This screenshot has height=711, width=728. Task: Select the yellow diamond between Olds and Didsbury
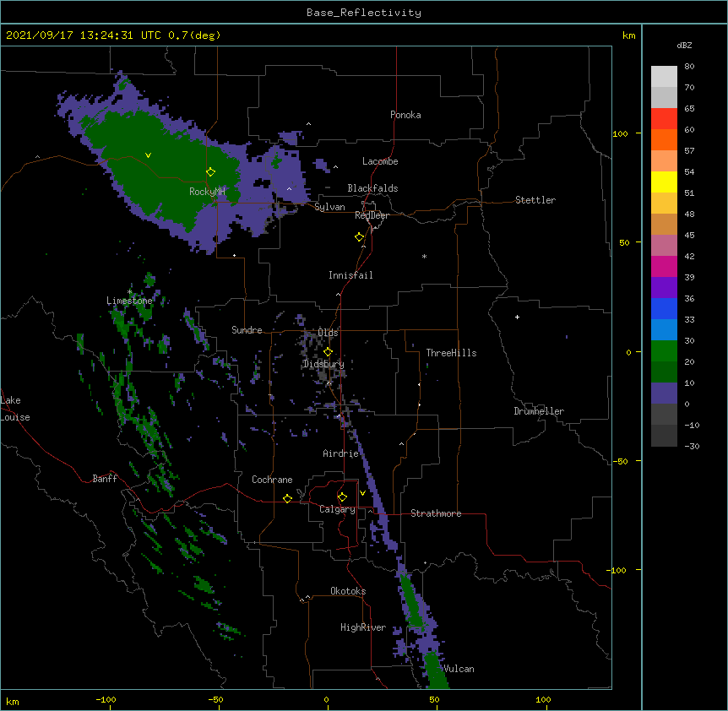[328, 351]
